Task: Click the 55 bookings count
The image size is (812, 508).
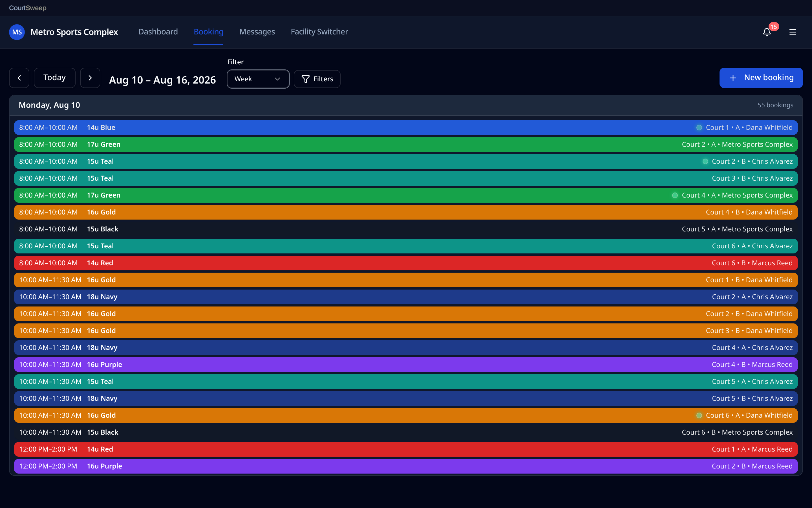Action: click(775, 105)
